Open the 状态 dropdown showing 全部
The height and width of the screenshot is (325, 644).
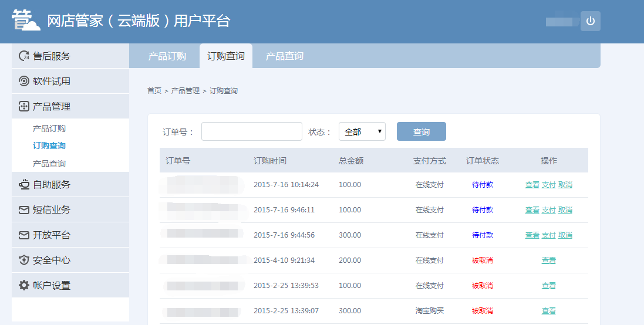click(362, 132)
